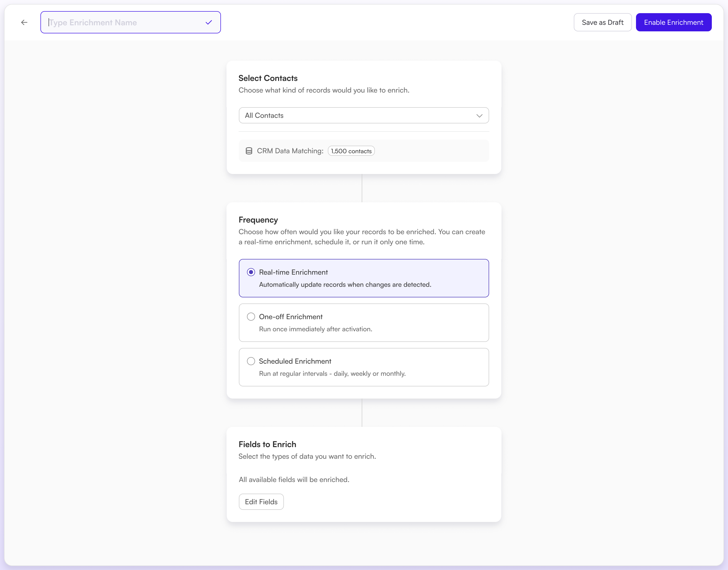Select the Real-time Enrichment radio button
728x570 pixels.
click(251, 272)
